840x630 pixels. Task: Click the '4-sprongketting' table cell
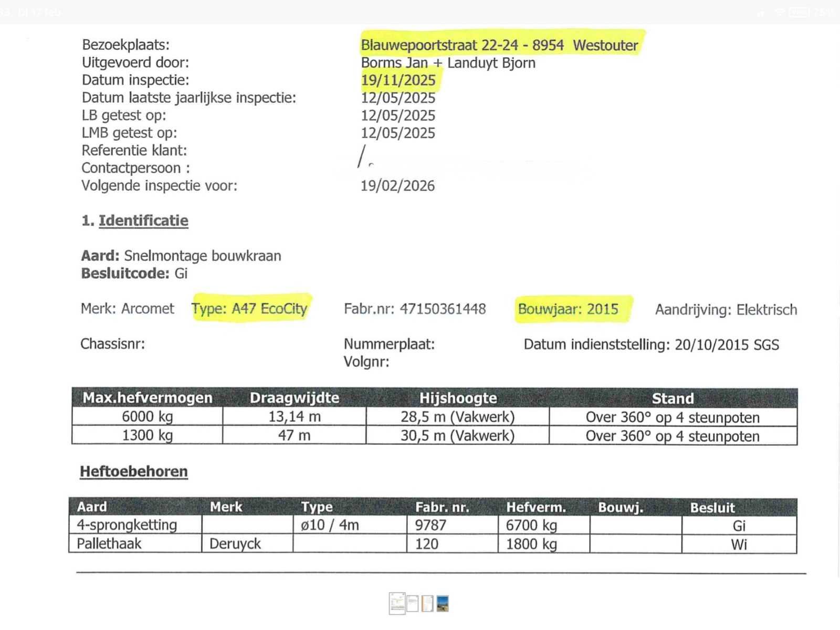pos(127,525)
